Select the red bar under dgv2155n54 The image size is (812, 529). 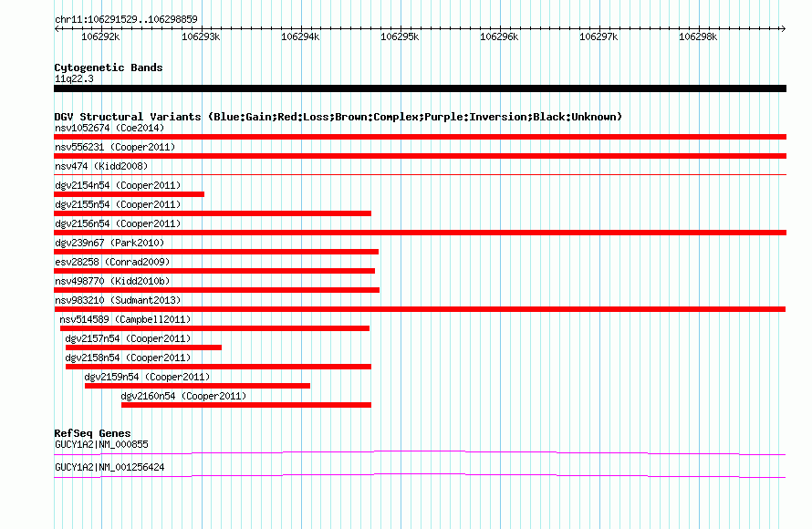click(213, 213)
